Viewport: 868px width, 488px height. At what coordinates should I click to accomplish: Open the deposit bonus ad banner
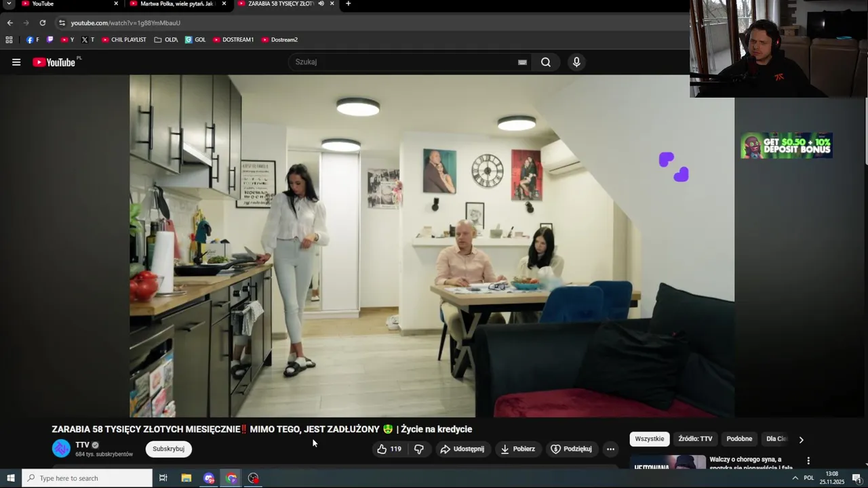click(787, 146)
